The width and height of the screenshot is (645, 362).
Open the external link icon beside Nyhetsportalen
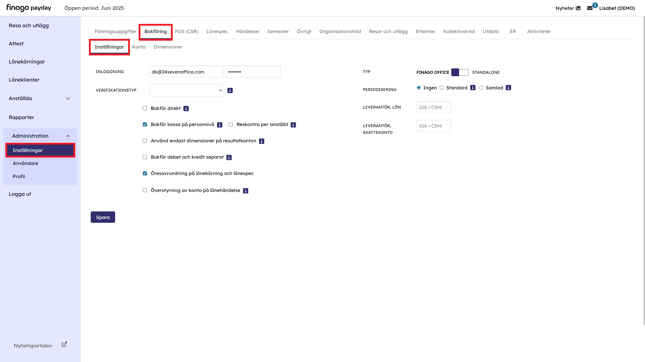click(64, 345)
